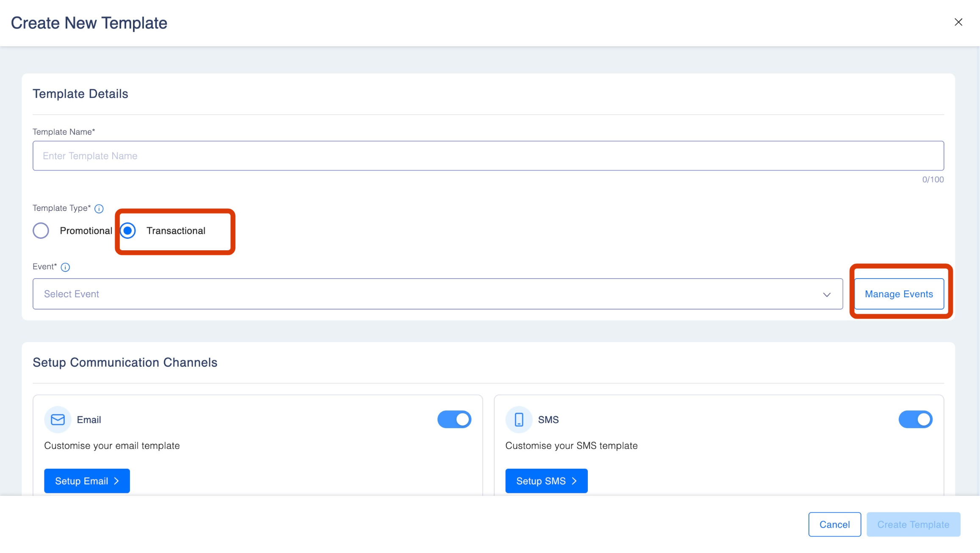
Task: Click the Transactional label text
Action: coord(176,231)
